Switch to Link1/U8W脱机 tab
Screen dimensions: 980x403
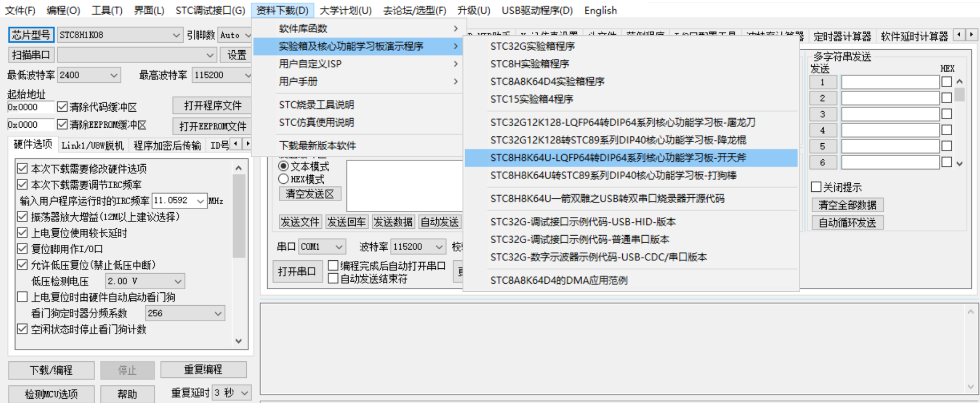(92, 145)
